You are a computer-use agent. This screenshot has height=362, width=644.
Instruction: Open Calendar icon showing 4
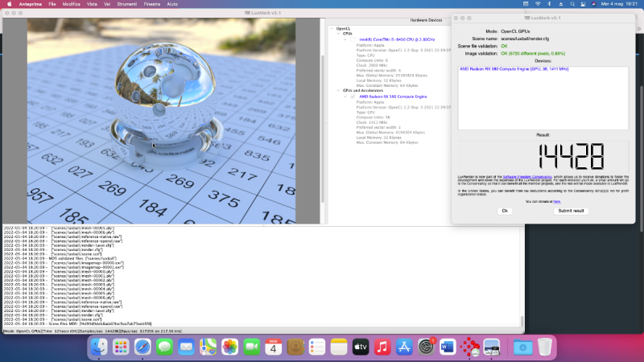(x=273, y=348)
